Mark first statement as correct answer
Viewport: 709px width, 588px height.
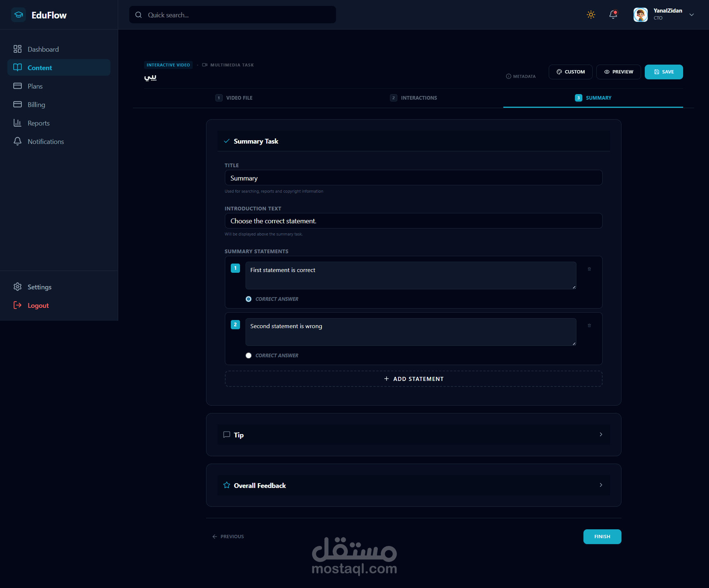click(249, 299)
